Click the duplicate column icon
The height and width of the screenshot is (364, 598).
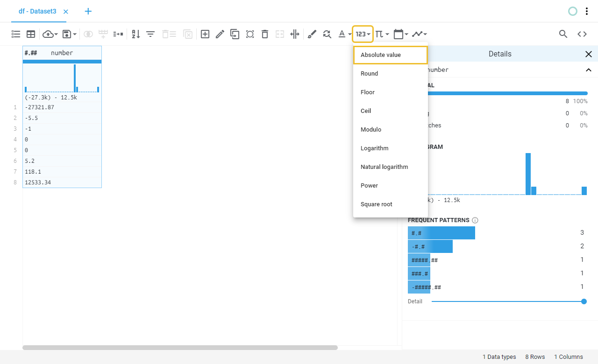(x=235, y=34)
